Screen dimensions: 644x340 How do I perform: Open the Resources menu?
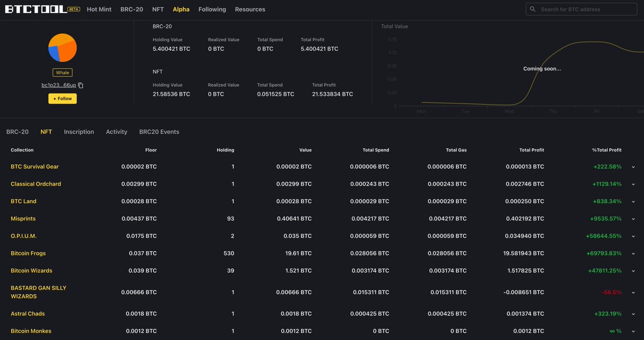tap(250, 9)
